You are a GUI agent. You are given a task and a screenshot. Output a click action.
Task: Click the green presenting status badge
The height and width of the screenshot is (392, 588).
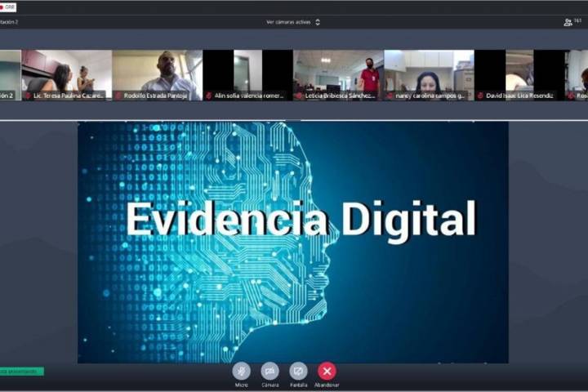point(21,371)
